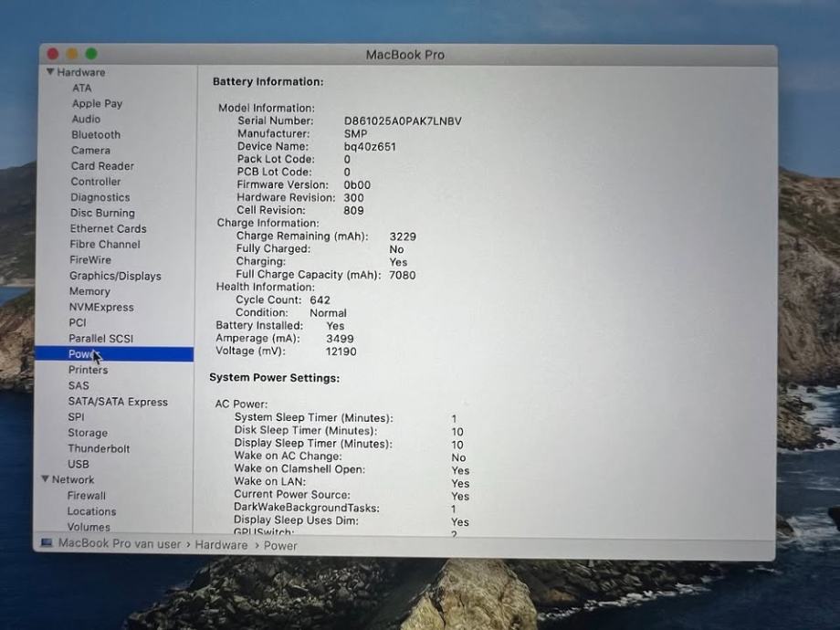The height and width of the screenshot is (630, 840).
Task: Select Thunderbolt in the sidebar
Action: (99, 448)
